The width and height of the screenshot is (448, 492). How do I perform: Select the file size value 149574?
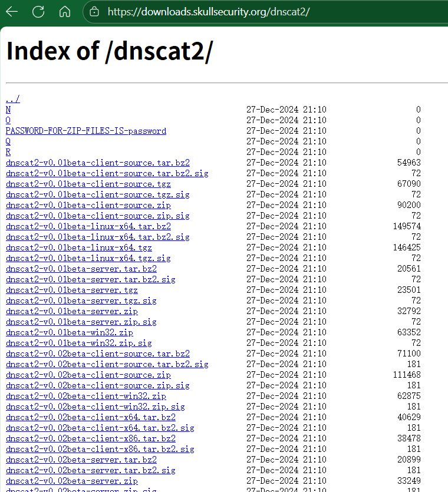pos(407,226)
